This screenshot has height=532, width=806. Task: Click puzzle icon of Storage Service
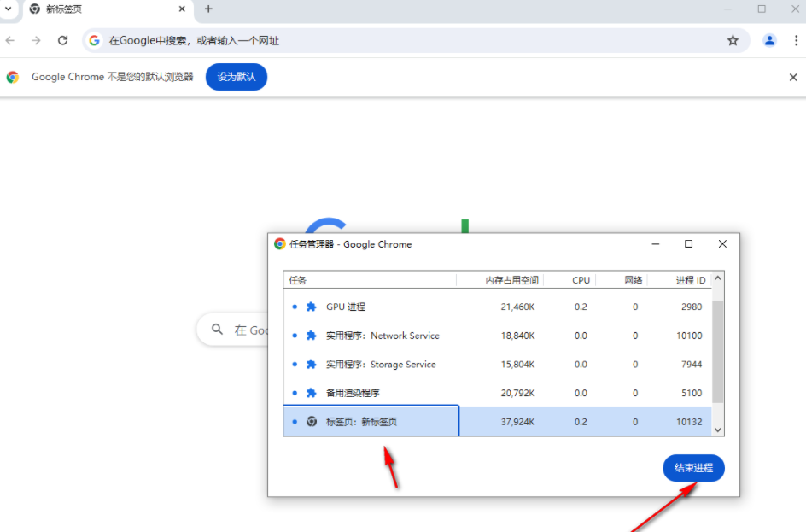coord(311,365)
